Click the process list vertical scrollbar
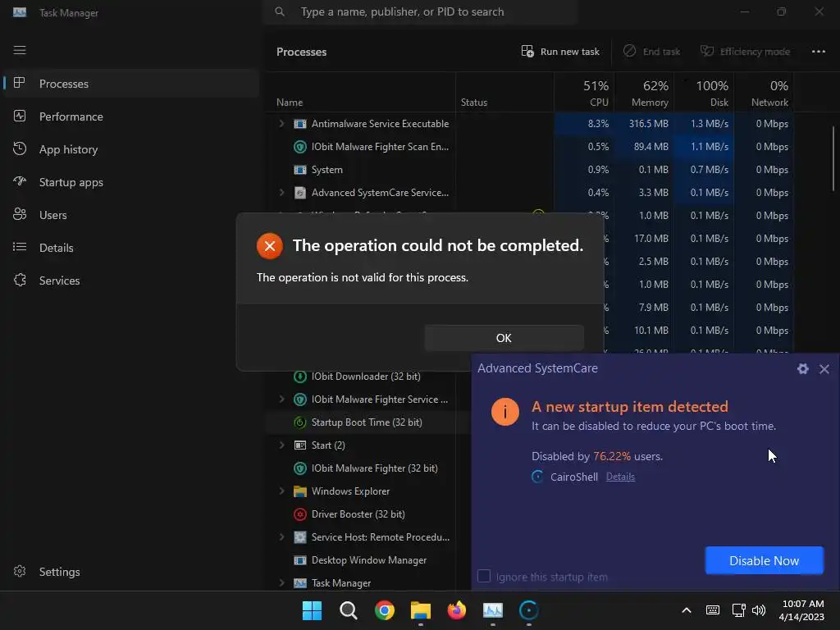This screenshot has width=840, height=630. pos(833,158)
